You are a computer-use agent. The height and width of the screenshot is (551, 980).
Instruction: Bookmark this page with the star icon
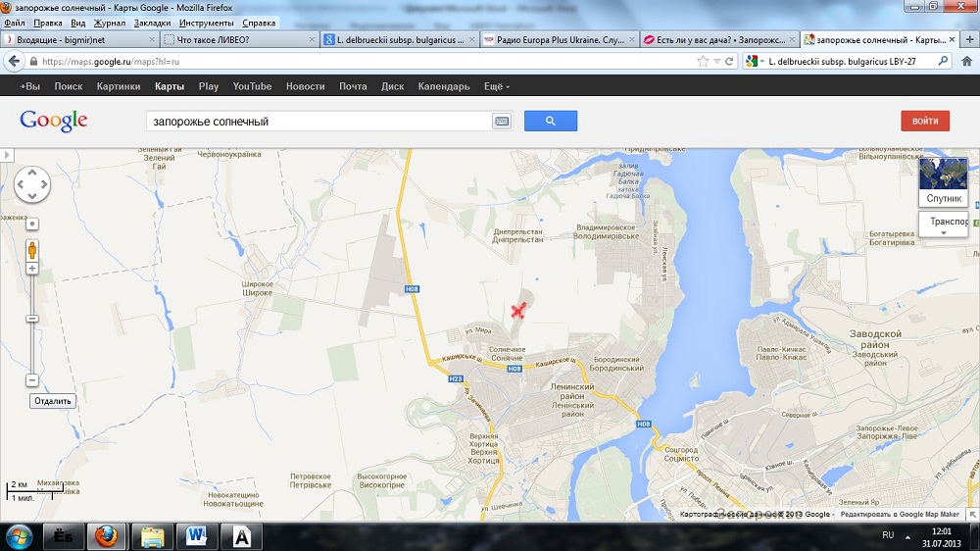(703, 62)
